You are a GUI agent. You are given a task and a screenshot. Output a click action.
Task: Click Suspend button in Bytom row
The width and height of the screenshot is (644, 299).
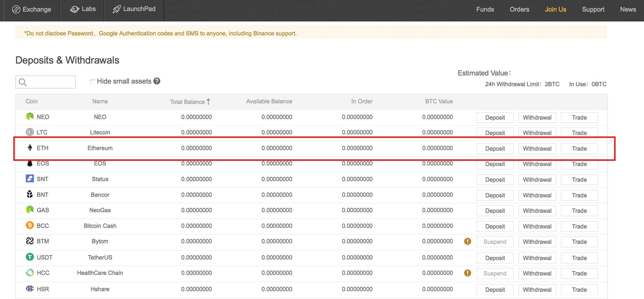[x=495, y=242]
